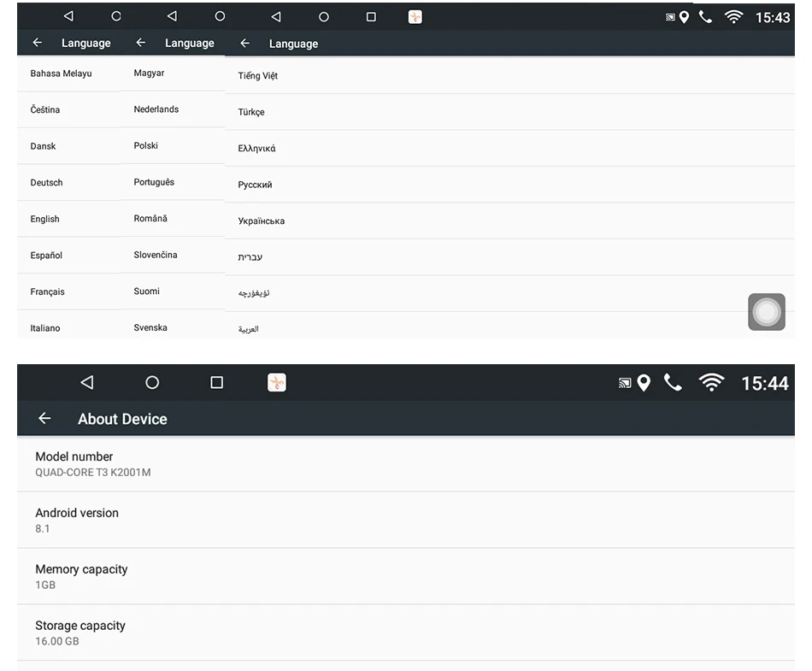Tap location pin next to 15:44 clock
The width and height of the screenshot is (812, 671).
(x=644, y=383)
